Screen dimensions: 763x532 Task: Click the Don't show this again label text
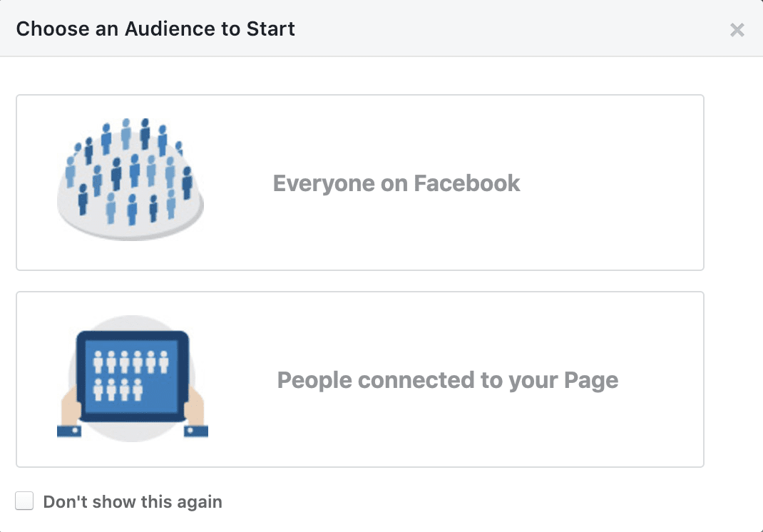(133, 501)
